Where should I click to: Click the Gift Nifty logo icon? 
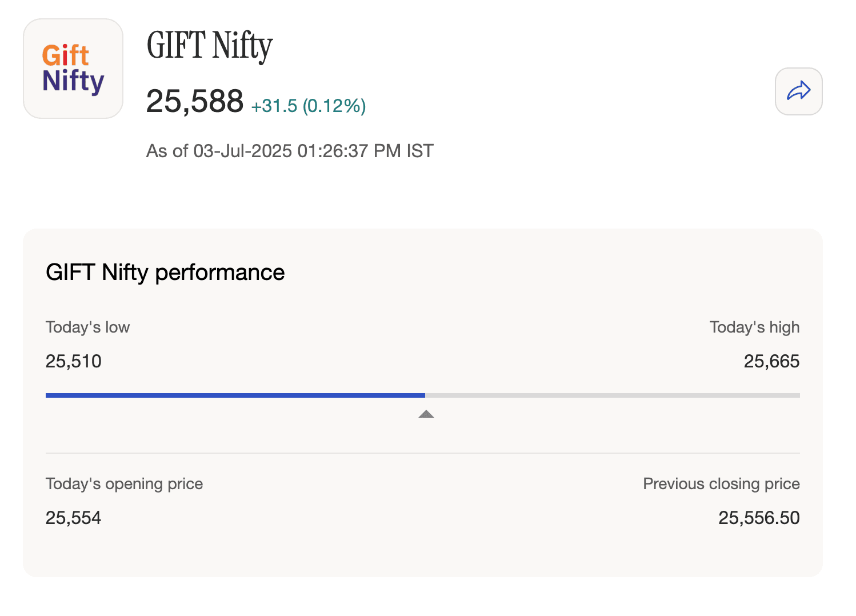(73, 69)
